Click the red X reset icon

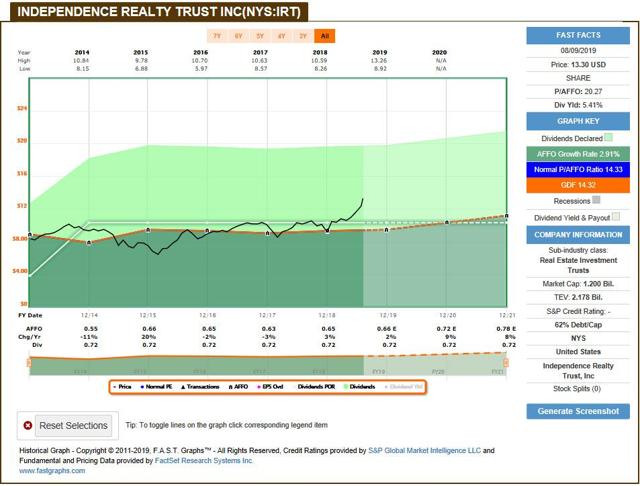(28, 426)
